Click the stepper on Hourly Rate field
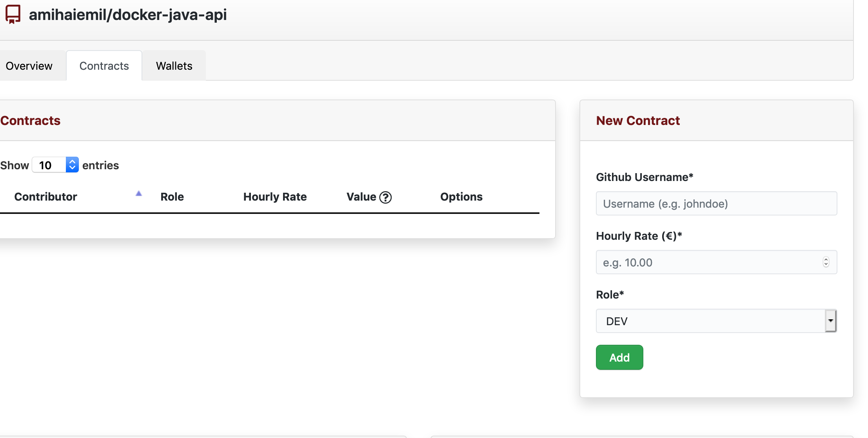The height and width of the screenshot is (438, 868). (826, 262)
